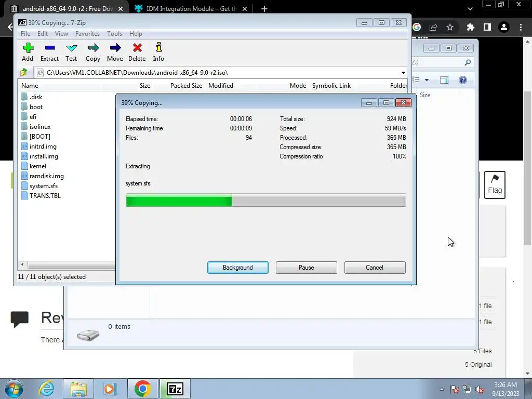Click the Delete toolbar icon

pos(137,52)
